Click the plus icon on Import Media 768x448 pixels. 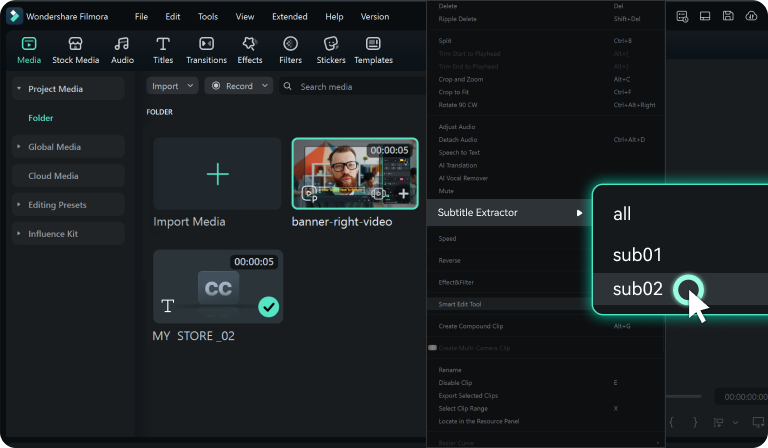[x=217, y=174]
